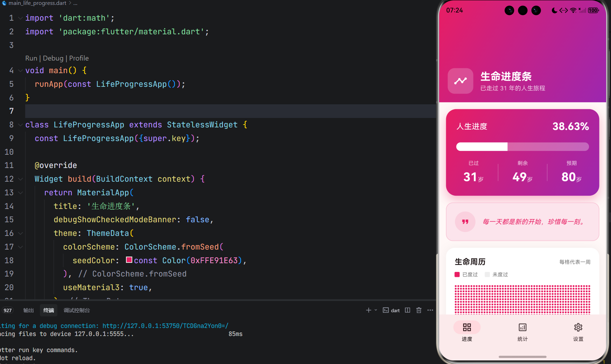This screenshot has width=611, height=364.
Task: Collapse MaterialApp fold arrow at line 13
Action: click(x=20, y=193)
